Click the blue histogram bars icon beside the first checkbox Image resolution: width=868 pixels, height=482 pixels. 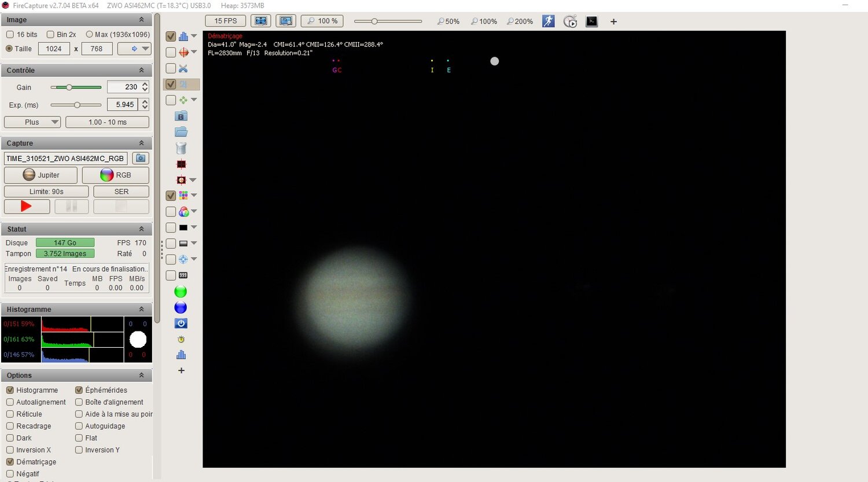tap(183, 36)
